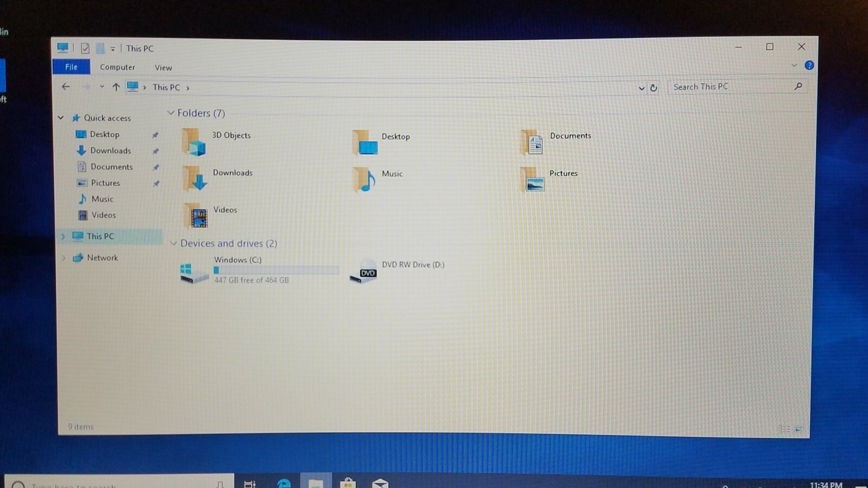Screen dimensions: 868x488
Task: Open Microsoft Store from the taskbar
Action: (x=348, y=483)
